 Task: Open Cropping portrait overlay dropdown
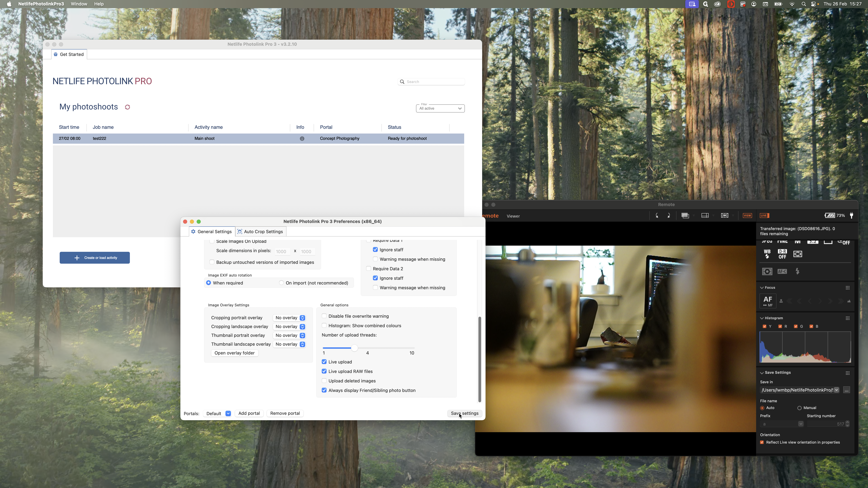(x=289, y=318)
